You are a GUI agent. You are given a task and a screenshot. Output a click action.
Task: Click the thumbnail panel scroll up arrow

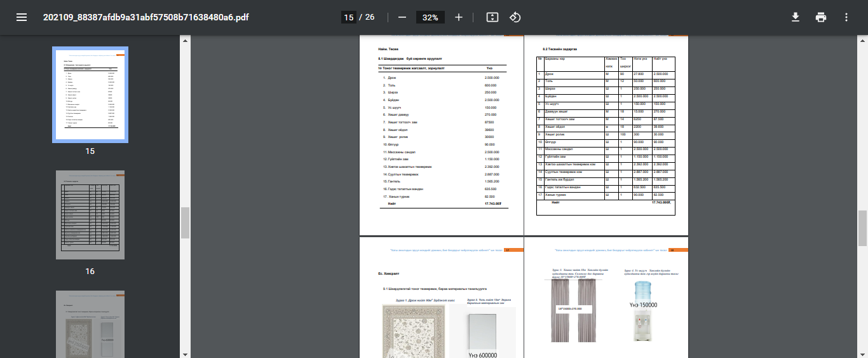[x=186, y=41]
